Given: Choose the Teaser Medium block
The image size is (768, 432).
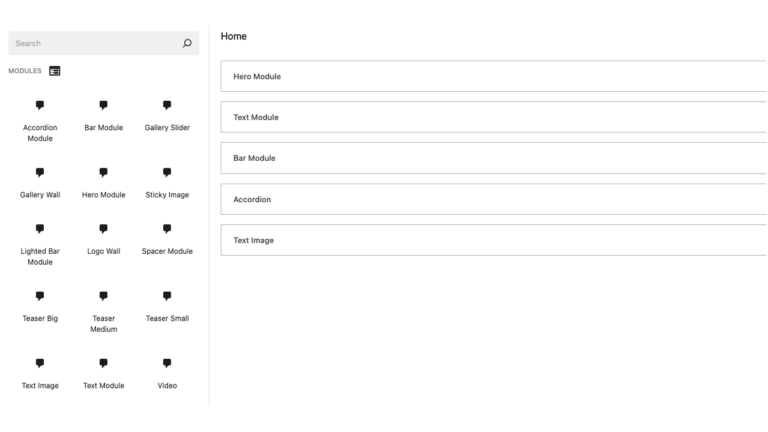Looking at the screenshot, I should tap(103, 296).
